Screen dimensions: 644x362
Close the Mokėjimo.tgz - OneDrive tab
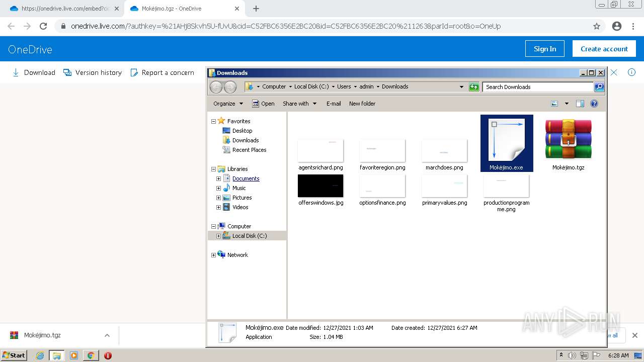click(237, 9)
